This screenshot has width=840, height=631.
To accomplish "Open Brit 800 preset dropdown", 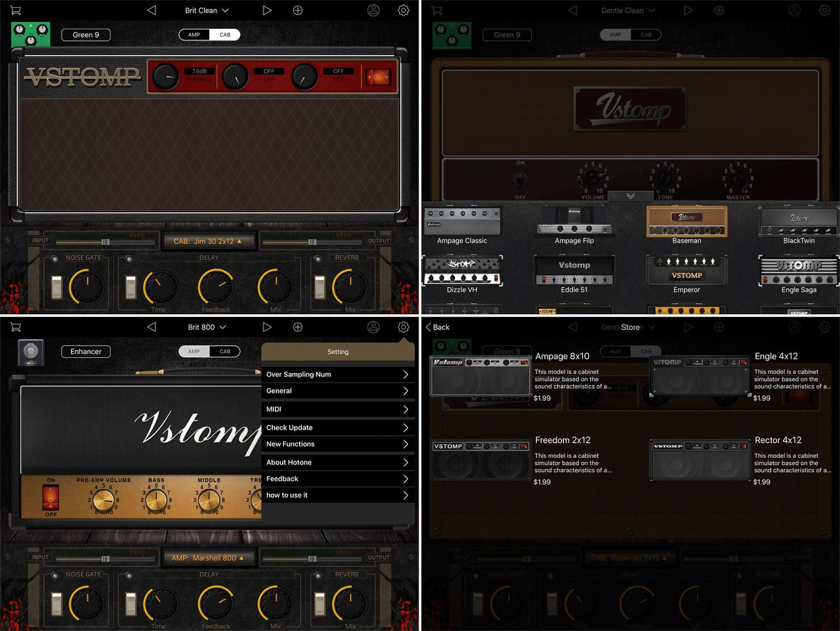I will pos(207,327).
